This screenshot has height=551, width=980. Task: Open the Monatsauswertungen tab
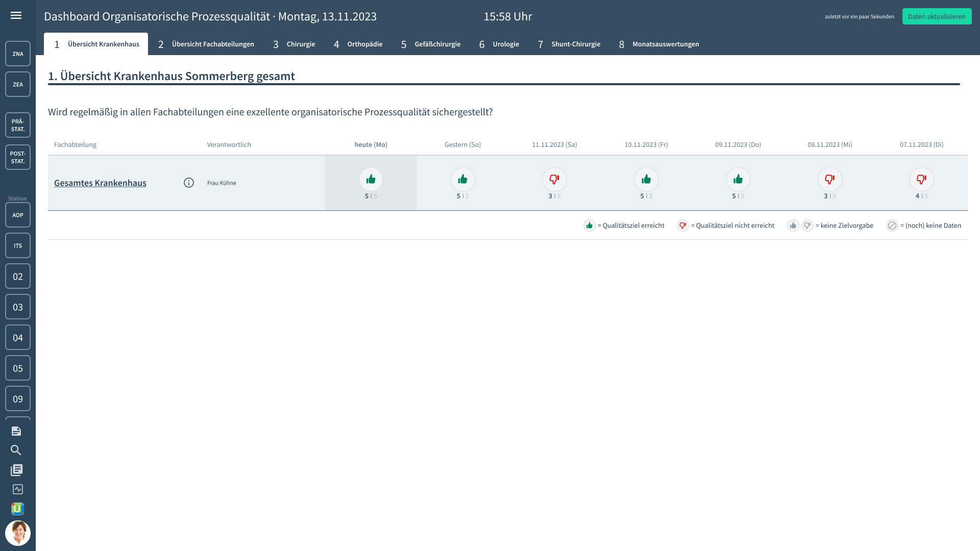coord(659,44)
